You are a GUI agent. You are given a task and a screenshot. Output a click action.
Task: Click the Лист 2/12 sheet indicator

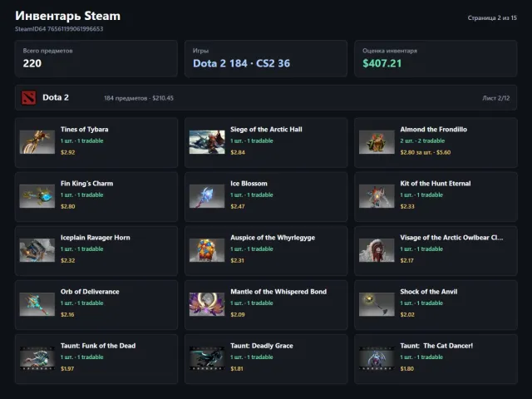click(496, 98)
